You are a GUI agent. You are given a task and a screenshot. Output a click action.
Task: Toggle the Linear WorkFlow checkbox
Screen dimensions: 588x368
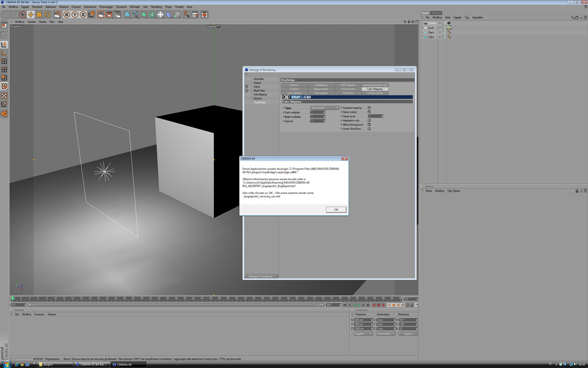pos(369,129)
